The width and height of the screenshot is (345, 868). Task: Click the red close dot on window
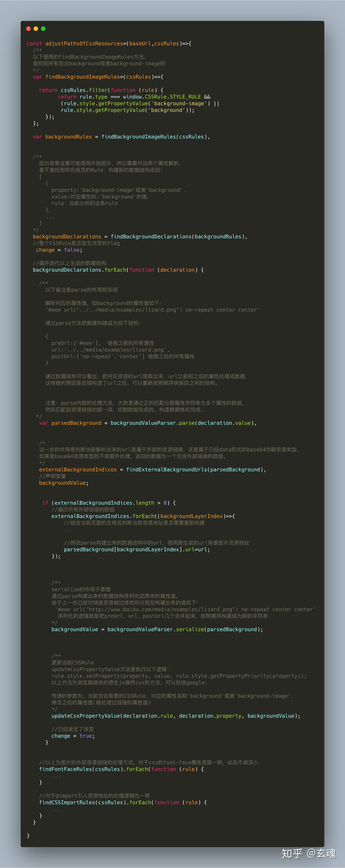coord(28,29)
